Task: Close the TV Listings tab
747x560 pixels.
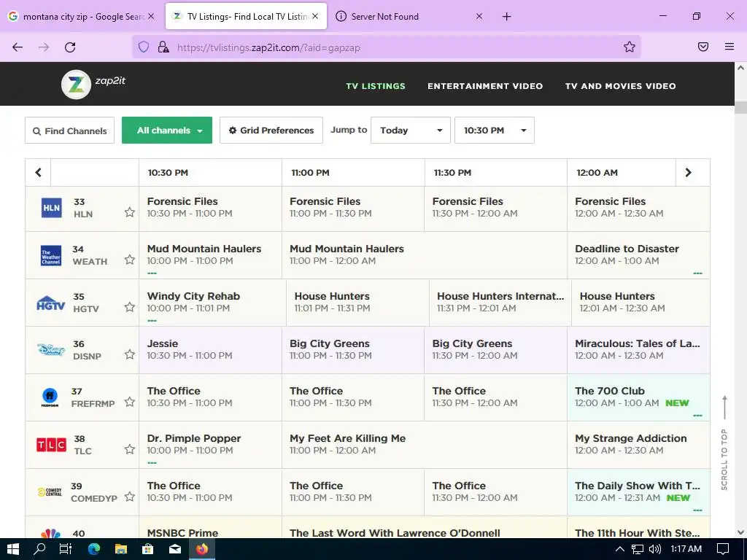Action: click(315, 16)
